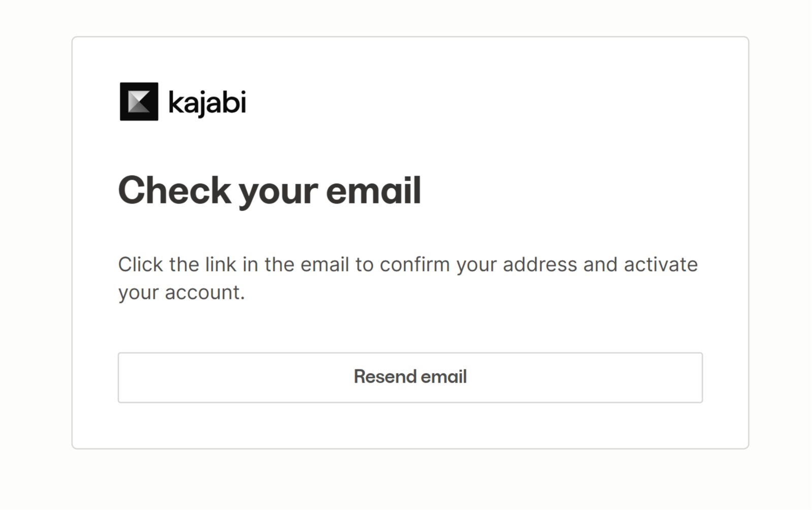Click the word "link" in the instructions

(221, 264)
